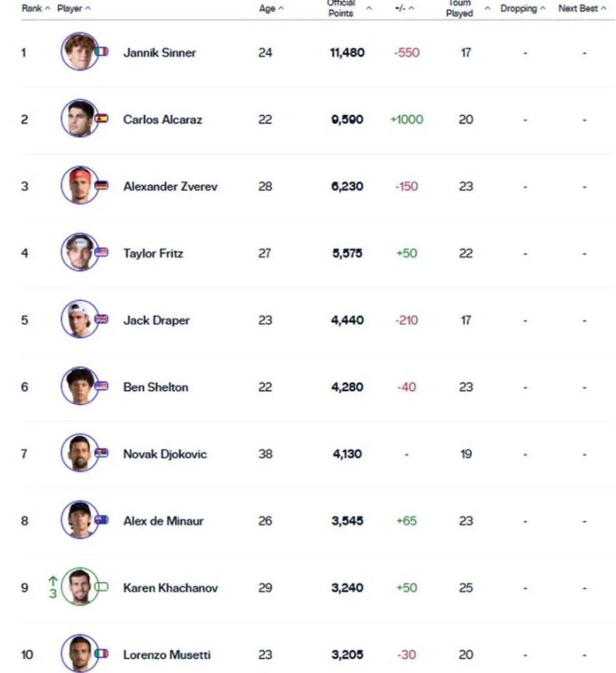Click the green up arrow beside Karen Khachanov
The width and height of the screenshot is (616, 673).
(x=53, y=580)
